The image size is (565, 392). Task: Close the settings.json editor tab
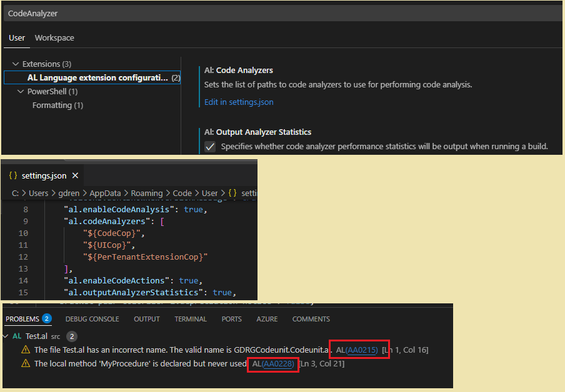[x=75, y=176]
